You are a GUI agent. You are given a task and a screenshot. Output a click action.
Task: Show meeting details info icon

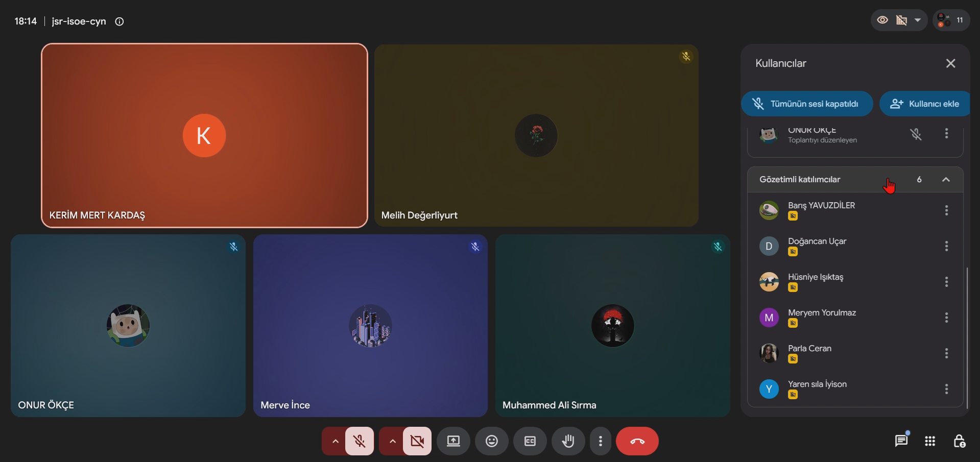119,21
